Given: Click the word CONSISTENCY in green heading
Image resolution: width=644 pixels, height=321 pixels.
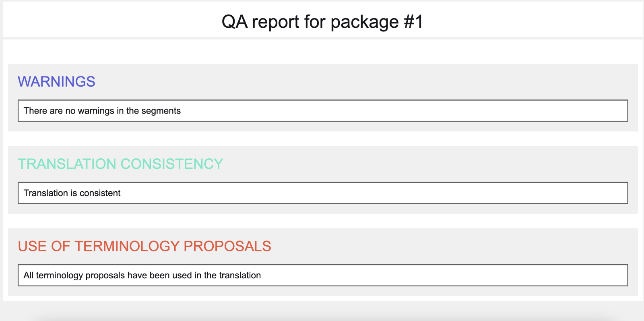Looking at the screenshot, I should pyautogui.click(x=172, y=164).
